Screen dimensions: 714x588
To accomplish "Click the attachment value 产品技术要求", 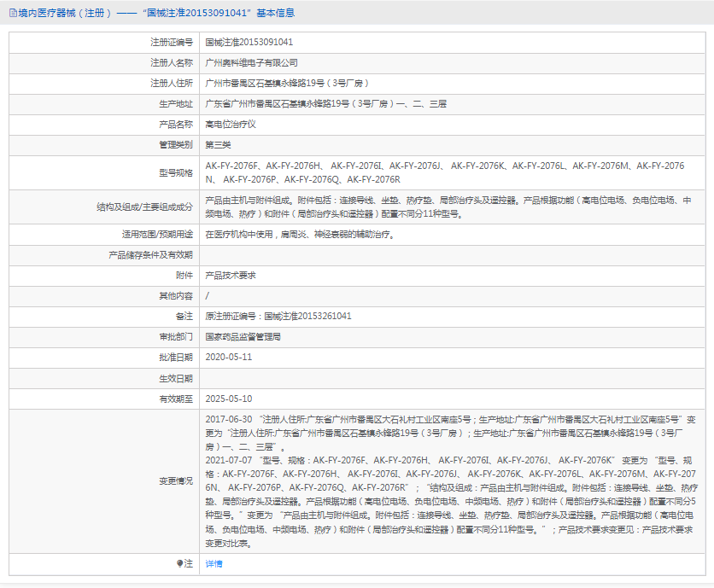I will point(231,276).
